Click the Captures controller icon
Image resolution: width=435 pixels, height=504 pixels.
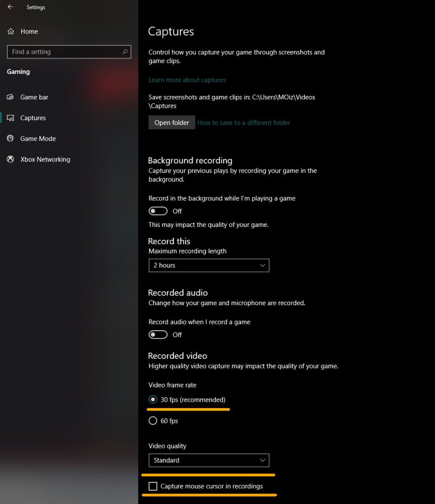(x=10, y=118)
